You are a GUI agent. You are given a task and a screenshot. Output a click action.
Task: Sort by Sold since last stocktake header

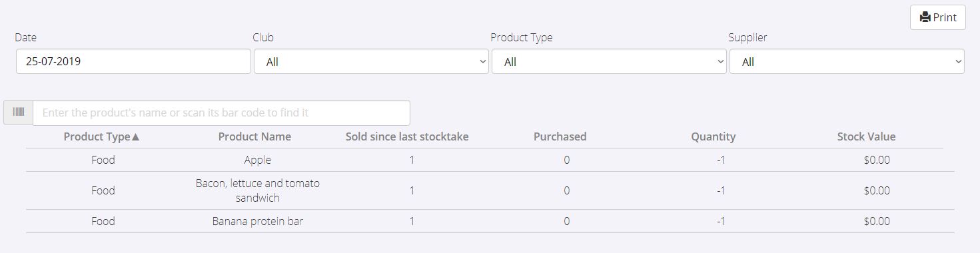407,136
